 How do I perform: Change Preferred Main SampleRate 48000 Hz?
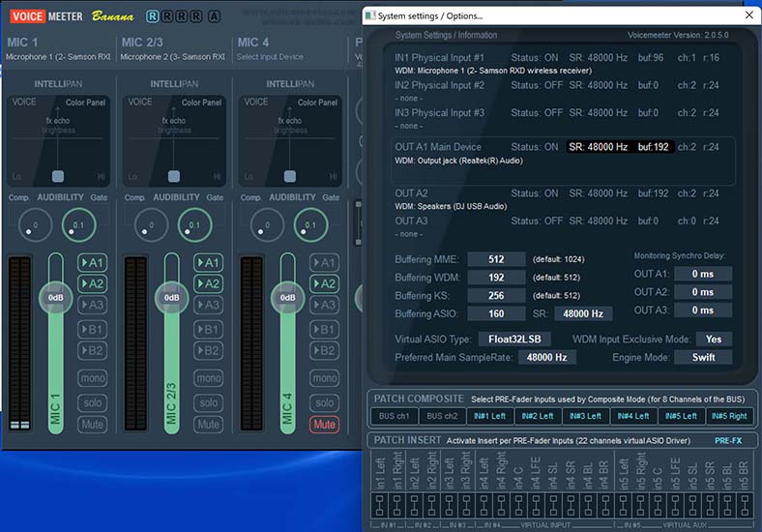pyautogui.click(x=546, y=358)
